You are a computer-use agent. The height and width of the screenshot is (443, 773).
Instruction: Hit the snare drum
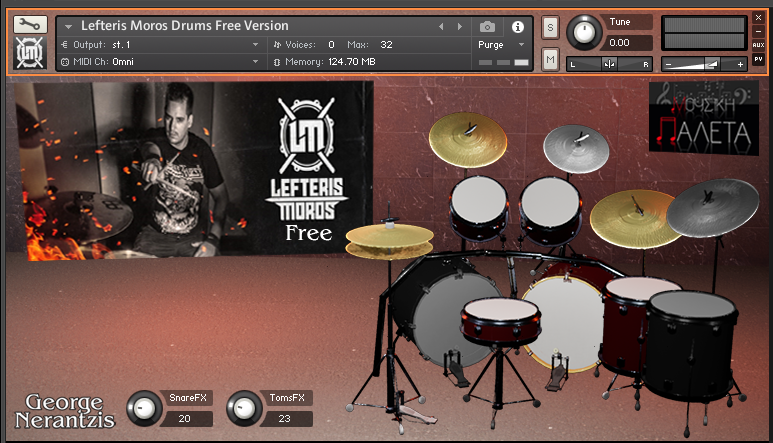click(501, 321)
